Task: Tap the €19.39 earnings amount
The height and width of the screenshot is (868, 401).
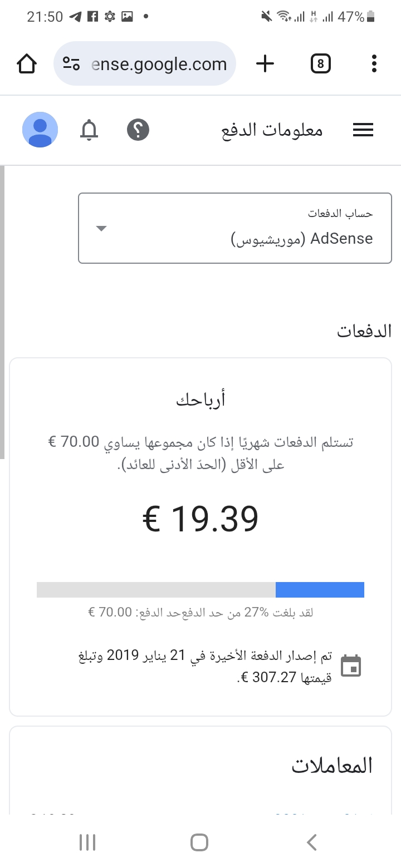Action: point(200,519)
